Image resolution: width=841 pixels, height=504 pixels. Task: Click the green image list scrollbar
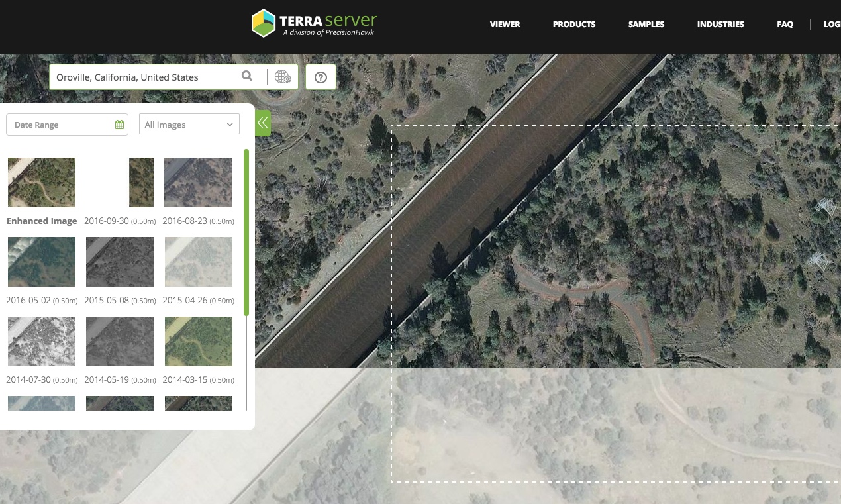click(246, 232)
